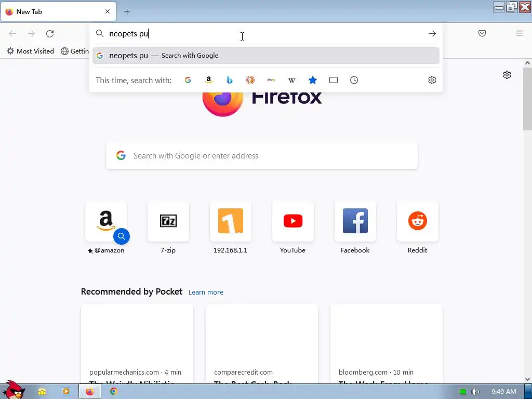The height and width of the screenshot is (399, 532).
Task: Launch Chrome from the taskbar
Action: (114, 392)
